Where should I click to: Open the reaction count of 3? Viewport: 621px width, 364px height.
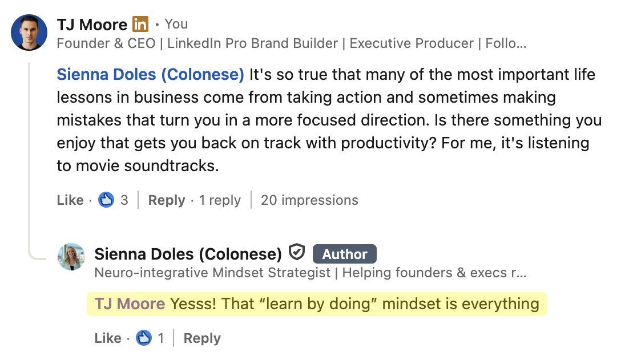[x=124, y=200]
